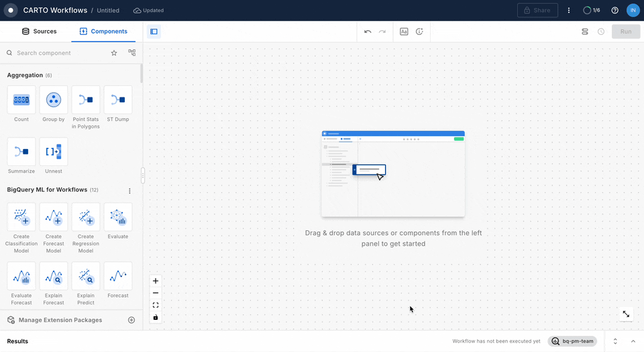
Task: Select the Count aggregation component
Action: pos(21,100)
